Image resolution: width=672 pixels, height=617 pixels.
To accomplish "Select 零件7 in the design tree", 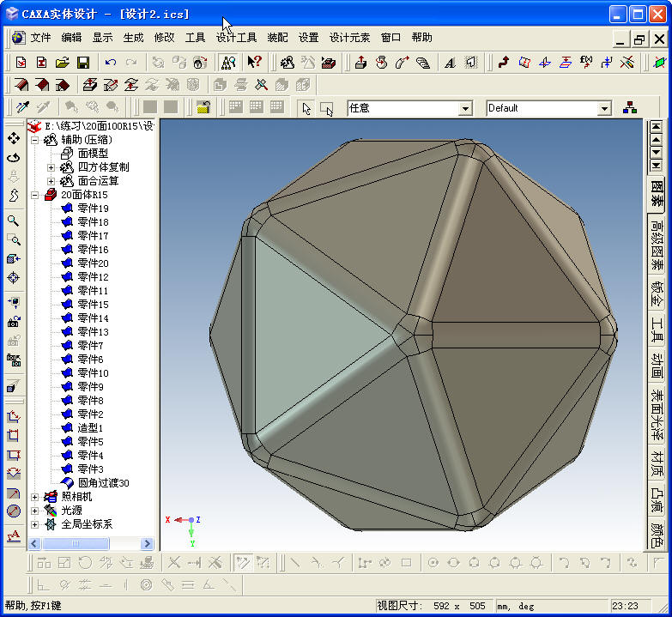I will (x=90, y=346).
